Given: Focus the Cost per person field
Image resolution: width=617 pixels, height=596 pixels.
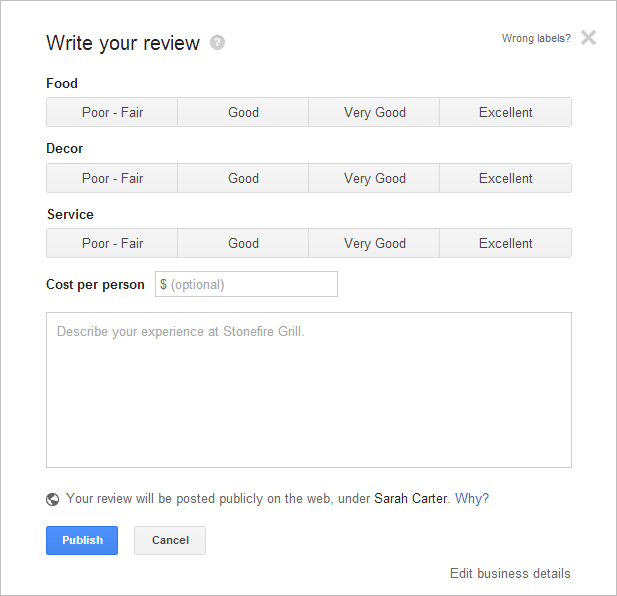Looking at the screenshot, I should [246, 284].
